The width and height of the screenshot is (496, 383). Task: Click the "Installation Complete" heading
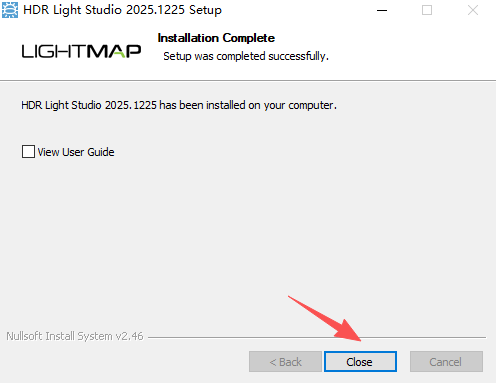click(216, 38)
